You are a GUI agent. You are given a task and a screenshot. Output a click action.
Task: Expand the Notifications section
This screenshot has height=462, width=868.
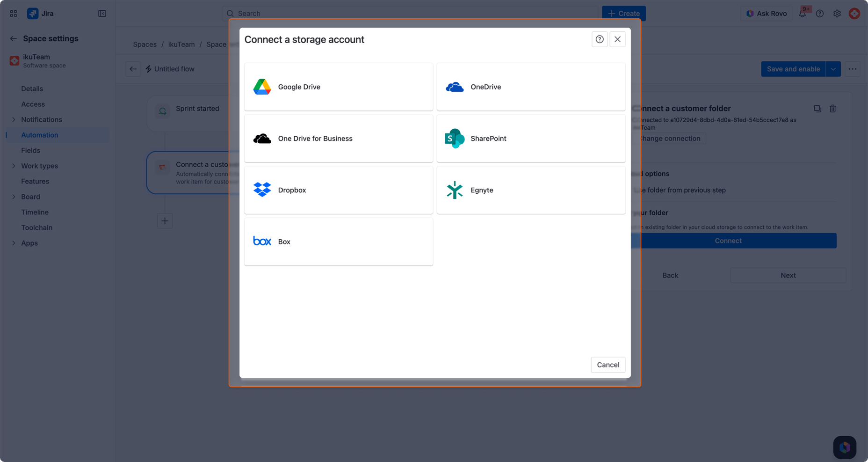tap(14, 119)
